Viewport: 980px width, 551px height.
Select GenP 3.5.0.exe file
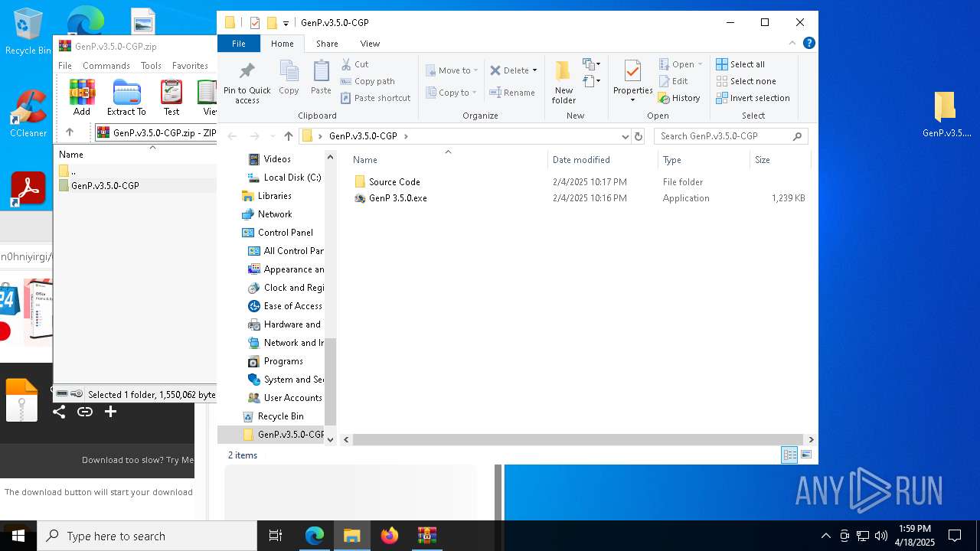(397, 198)
